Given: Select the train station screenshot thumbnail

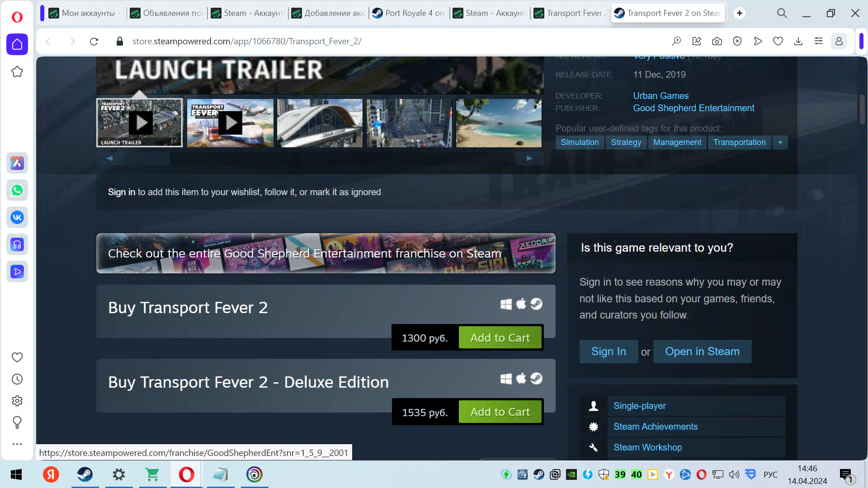Looking at the screenshot, I should click(x=320, y=123).
